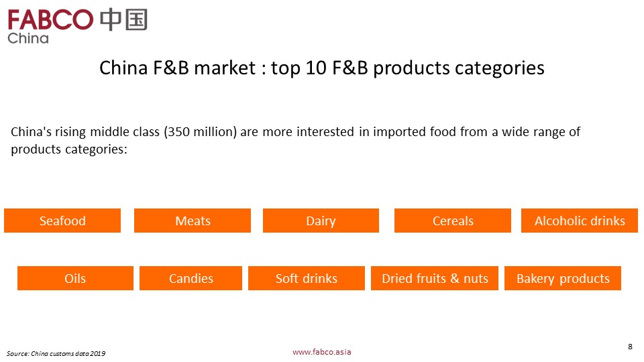Click the Candies orange box
The height and width of the screenshot is (362, 644).
(191, 278)
